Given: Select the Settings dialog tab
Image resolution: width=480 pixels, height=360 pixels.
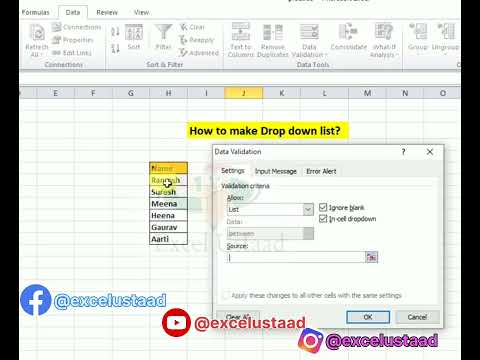Looking at the screenshot, I should click(233, 171).
